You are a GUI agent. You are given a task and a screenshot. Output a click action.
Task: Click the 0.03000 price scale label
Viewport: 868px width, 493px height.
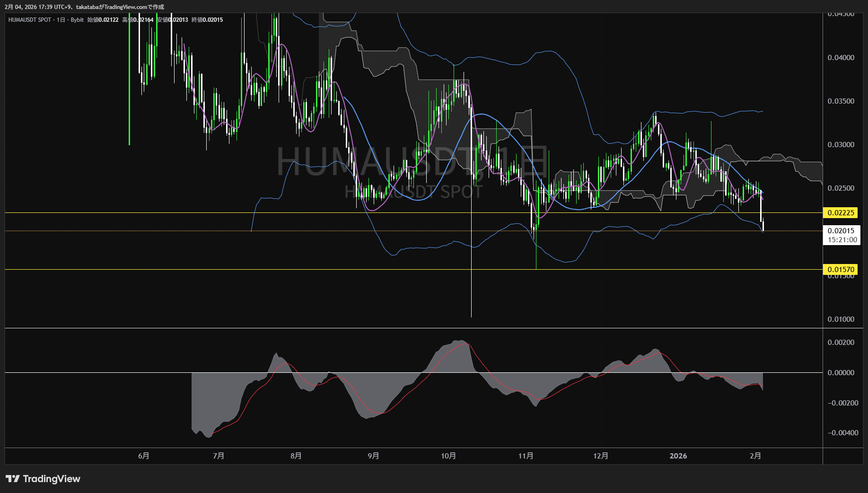click(x=841, y=145)
